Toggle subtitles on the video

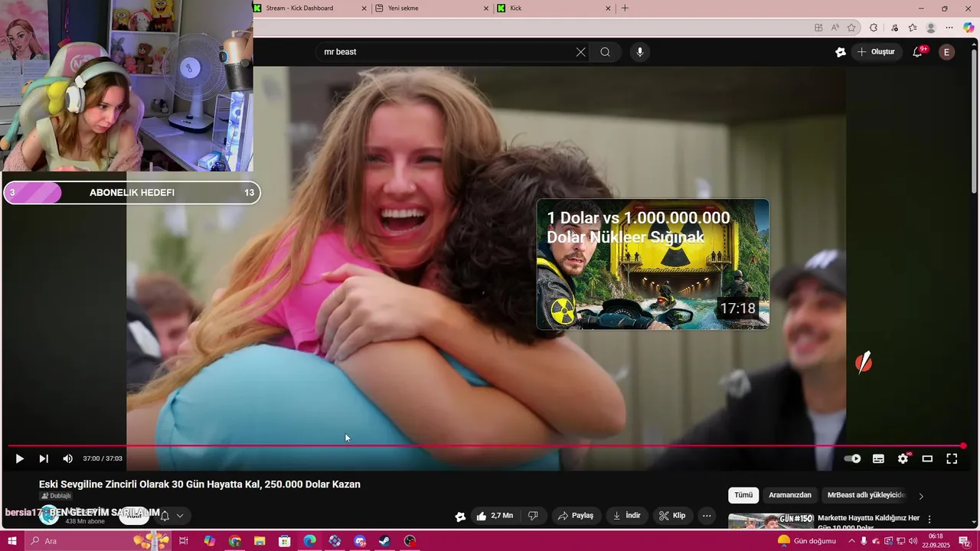coord(878,458)
